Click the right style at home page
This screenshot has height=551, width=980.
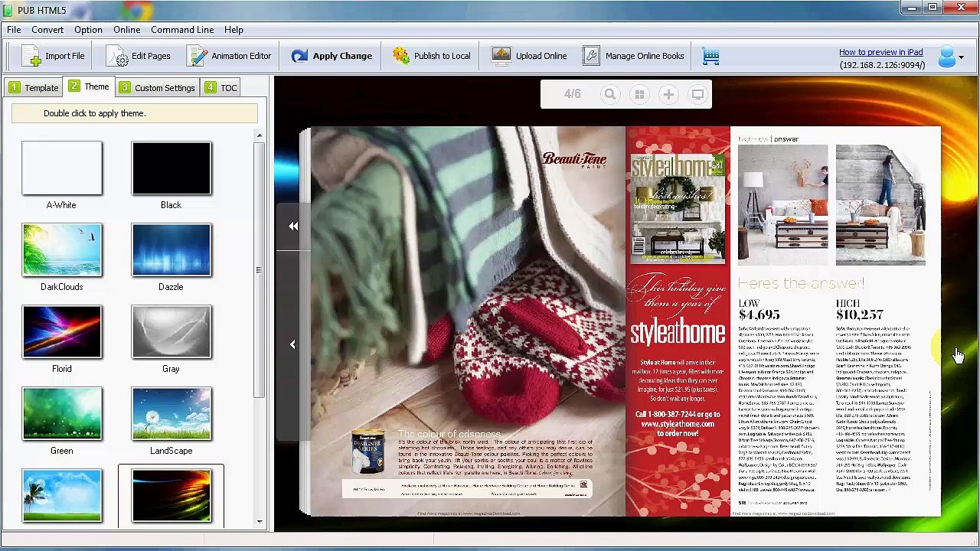pyautogui.click(x=782, y=321)
